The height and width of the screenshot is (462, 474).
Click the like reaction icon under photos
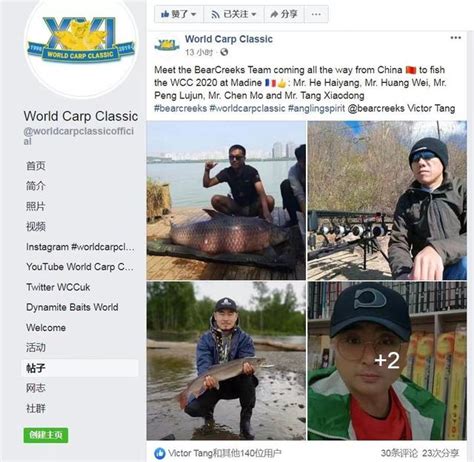tap(160, 453)
